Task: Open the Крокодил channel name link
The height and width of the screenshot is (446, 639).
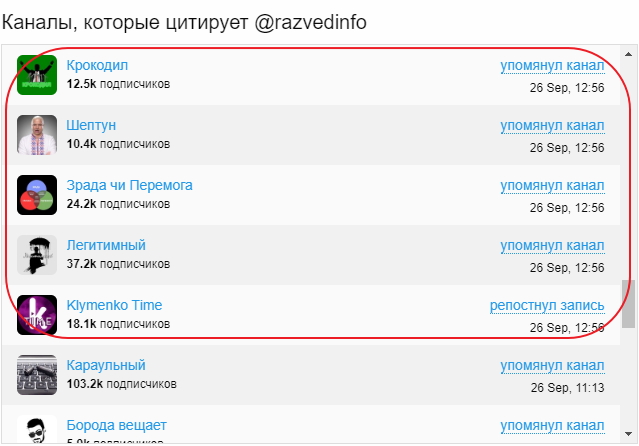Action: click(x=97, y=65)
